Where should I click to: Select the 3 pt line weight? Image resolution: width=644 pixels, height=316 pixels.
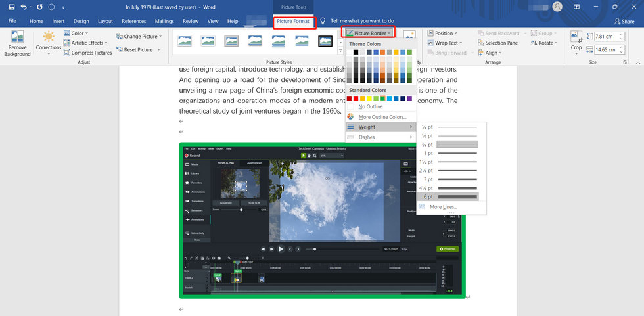tap(457, 179)
